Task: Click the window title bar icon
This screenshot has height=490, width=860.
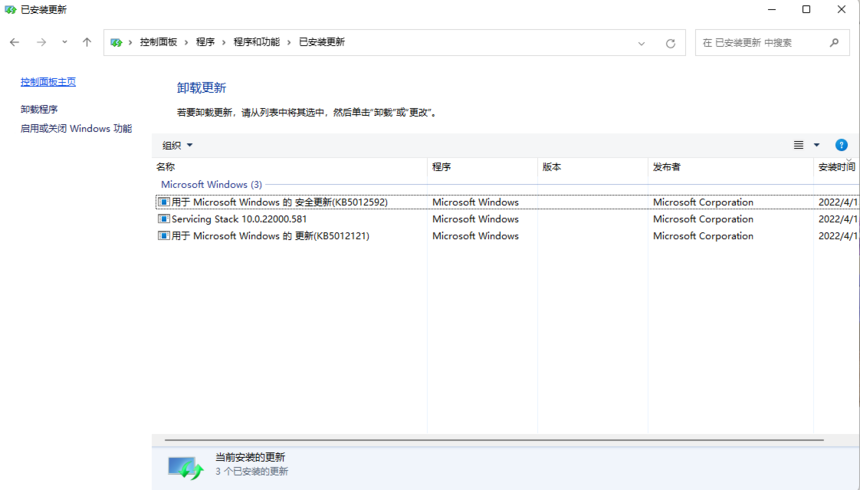Action: 10,10
